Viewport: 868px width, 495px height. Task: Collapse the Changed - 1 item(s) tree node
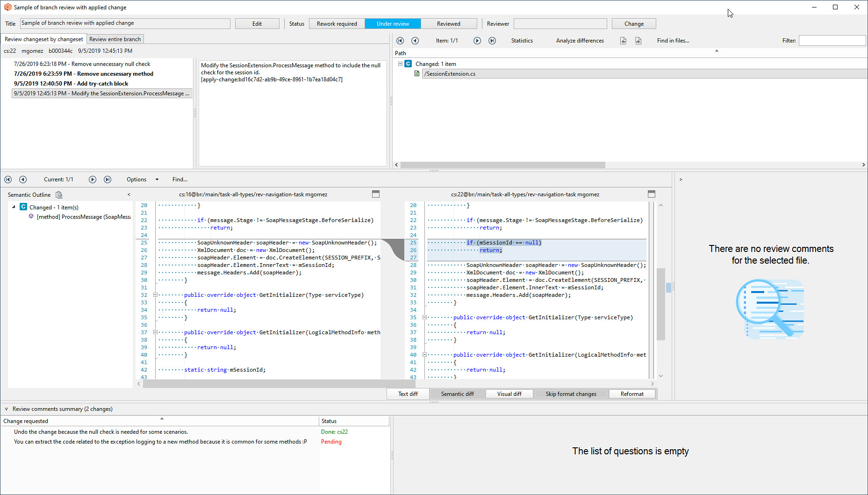tap(14, 207)
